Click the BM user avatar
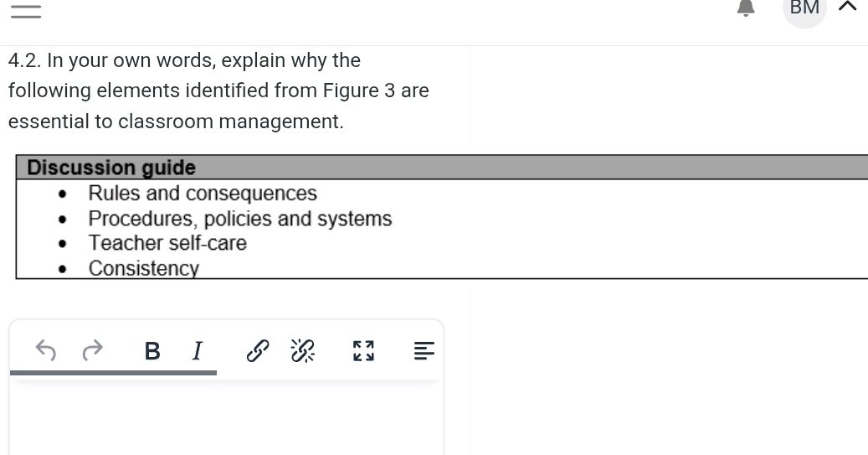Viewport: 868px width, 455px height. pyautogui.click(x=804, y=9)
